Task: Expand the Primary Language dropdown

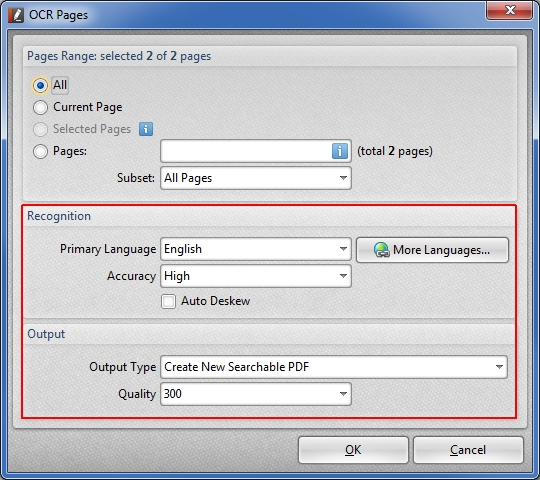Action: point(256,249)
